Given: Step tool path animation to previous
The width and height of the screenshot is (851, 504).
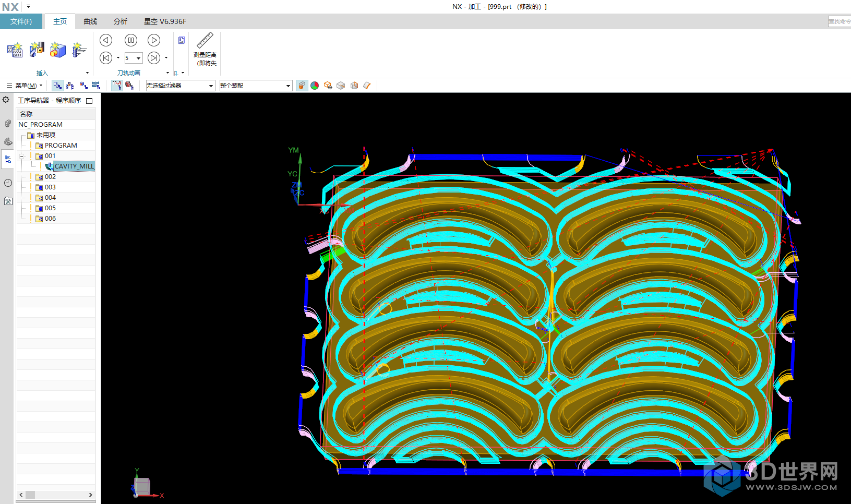Looking at the screenshot, I should 106,58.
